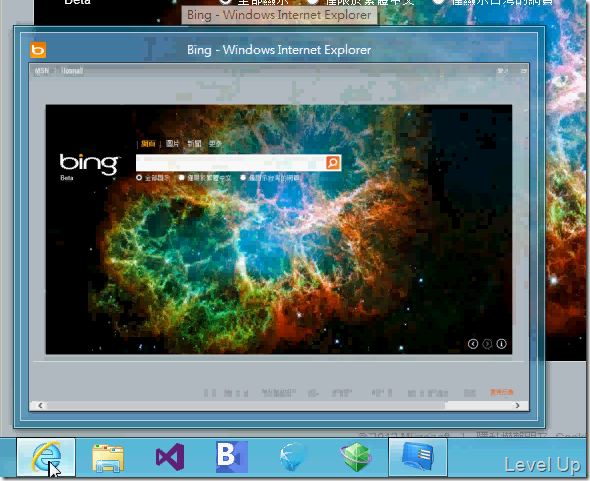590x481 pixels.
Task: Click the Bing tooltip label above the preview
Action: [x=279, y=15]
